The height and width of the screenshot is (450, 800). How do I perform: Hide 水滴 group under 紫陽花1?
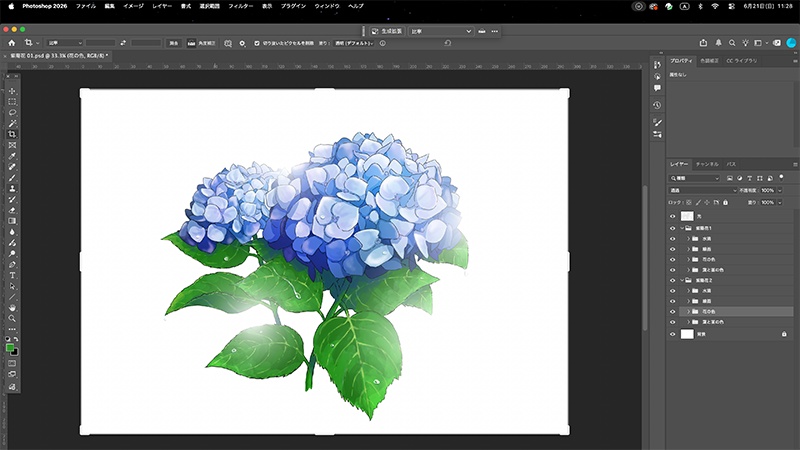click(672, 239)
